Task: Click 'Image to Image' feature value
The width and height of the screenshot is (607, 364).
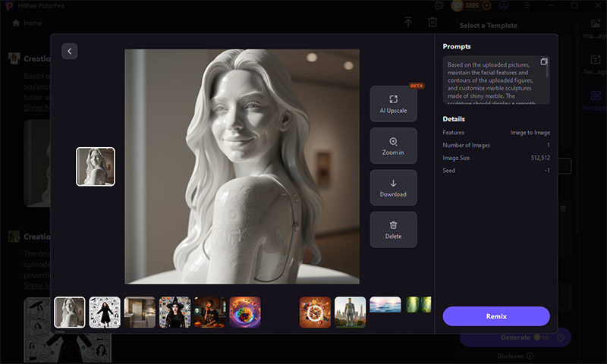Action: [530, 132]
